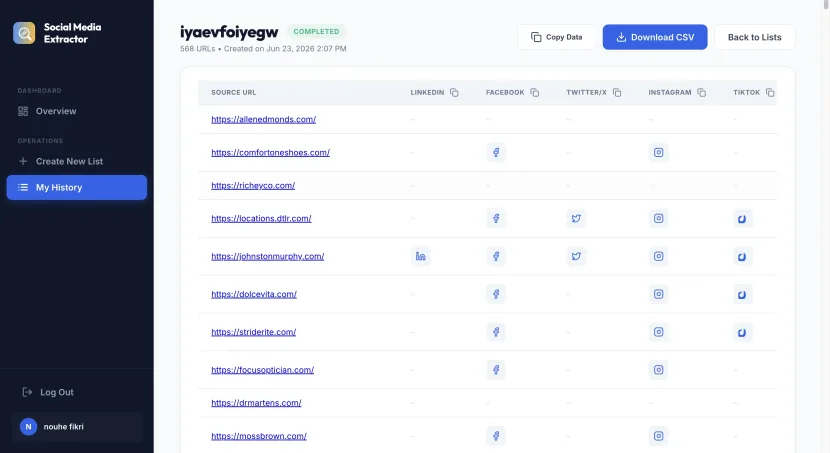Log Out of the account
830x453 pixels.
point(48,392)
